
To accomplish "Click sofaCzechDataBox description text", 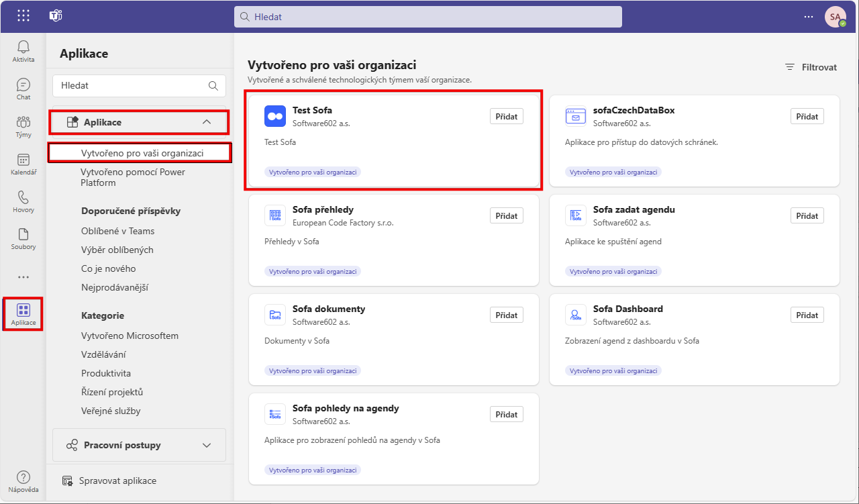I will tap(642, 142).
